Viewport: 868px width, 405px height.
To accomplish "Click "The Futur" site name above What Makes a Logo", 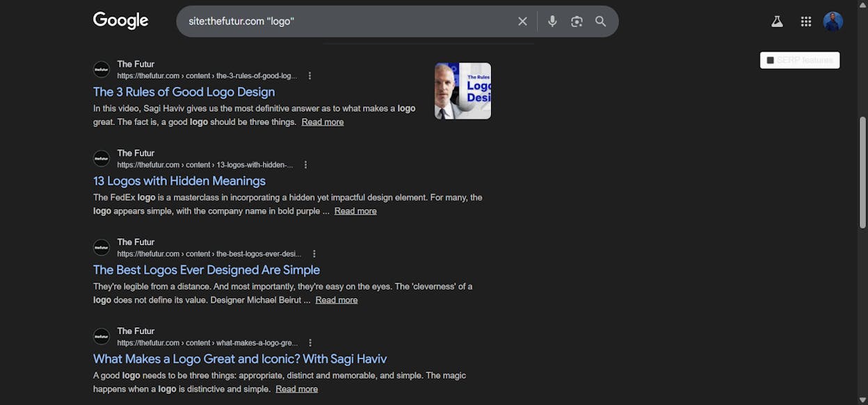I will point(136,331).
